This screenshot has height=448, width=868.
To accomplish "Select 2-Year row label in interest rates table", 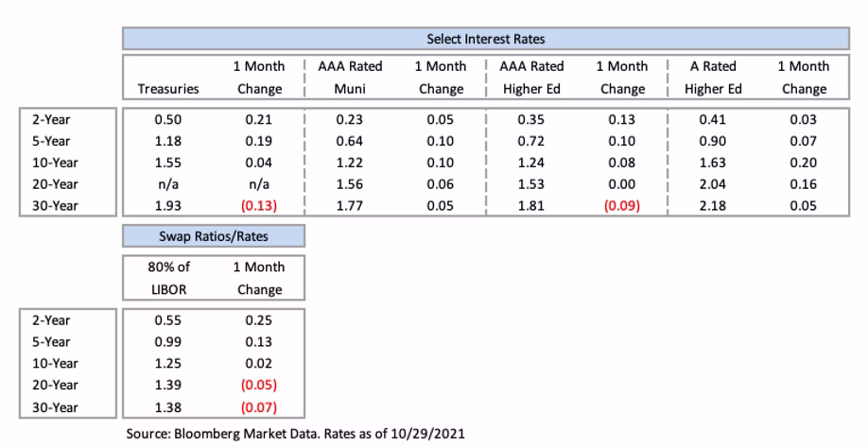I will coord(51,119).
